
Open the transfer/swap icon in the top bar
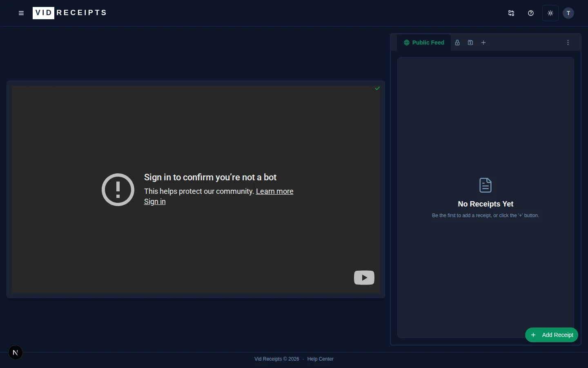[511, 13]
